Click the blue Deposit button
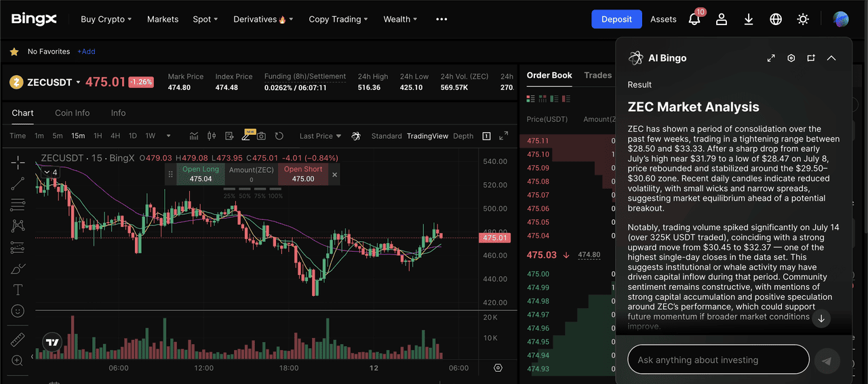 tap(616, 19)
